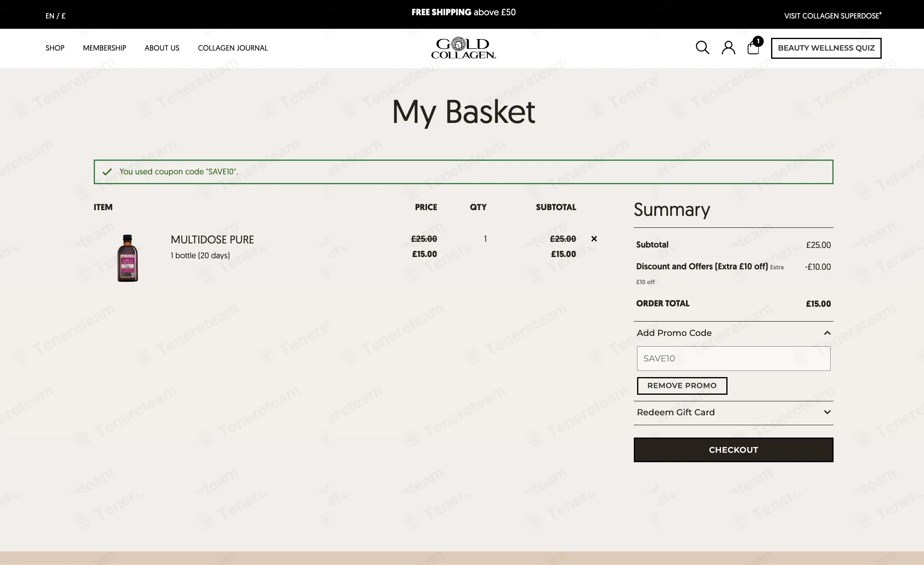The height and width of the screenshot is (565, 924).
Task: Open the Multidose Pure bottle thumbnail
Action: (x=128, y=258)
